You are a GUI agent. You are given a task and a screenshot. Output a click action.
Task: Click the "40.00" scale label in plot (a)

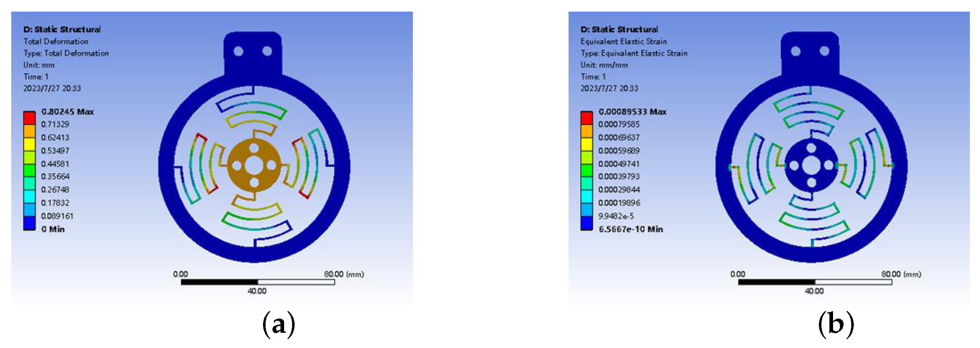tap(257, 291)
